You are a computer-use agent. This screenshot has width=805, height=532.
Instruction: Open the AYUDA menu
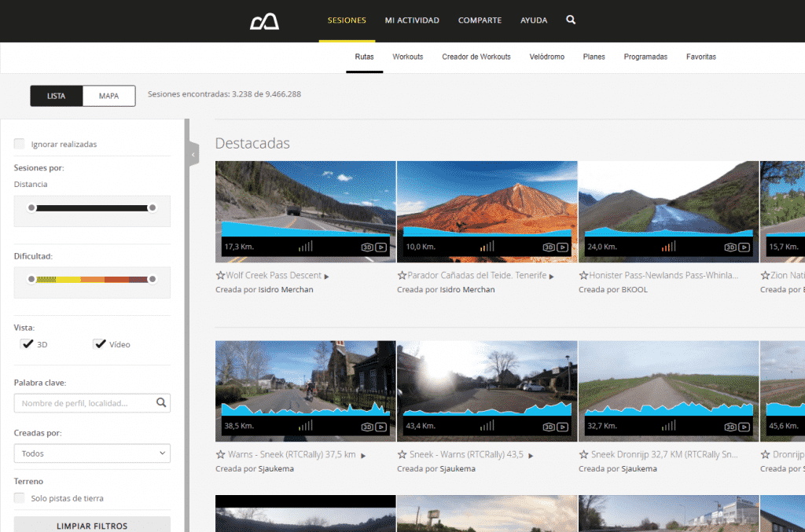(534, 20)
